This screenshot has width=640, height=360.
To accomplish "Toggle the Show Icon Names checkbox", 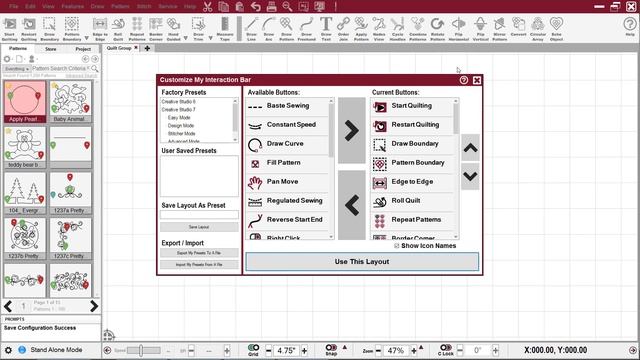I will click(397, 246).
